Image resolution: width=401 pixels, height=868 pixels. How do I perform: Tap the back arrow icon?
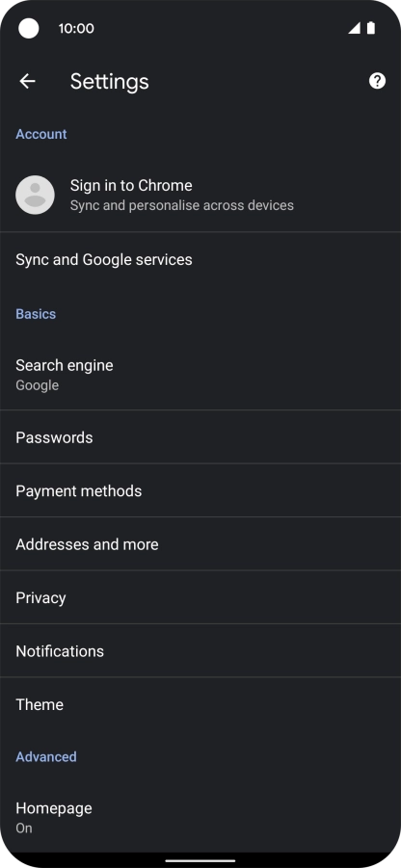(x=27, y=81)
